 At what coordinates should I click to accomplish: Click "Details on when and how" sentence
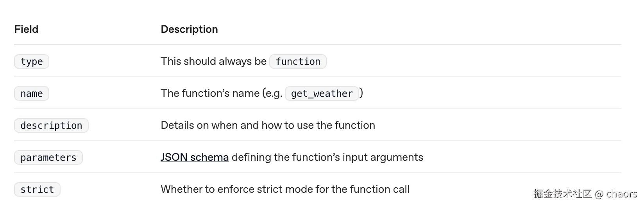[x=268, y=125]
